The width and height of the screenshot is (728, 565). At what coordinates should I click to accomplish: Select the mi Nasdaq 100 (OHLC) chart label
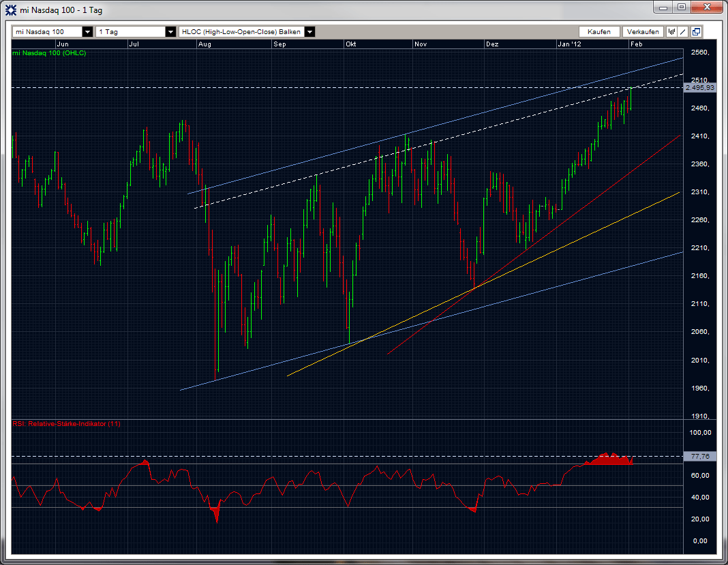49,53
